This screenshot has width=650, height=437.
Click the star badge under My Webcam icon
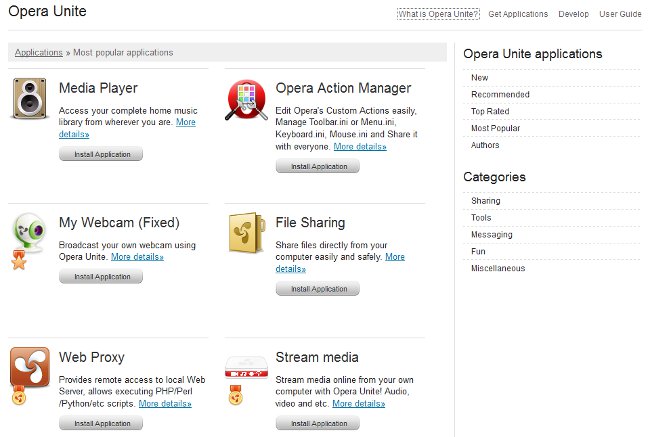coord(19,260)
